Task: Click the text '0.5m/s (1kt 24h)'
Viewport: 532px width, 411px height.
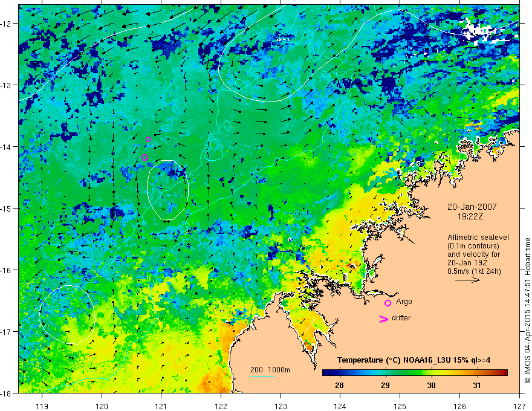Action: pos(474,271)
